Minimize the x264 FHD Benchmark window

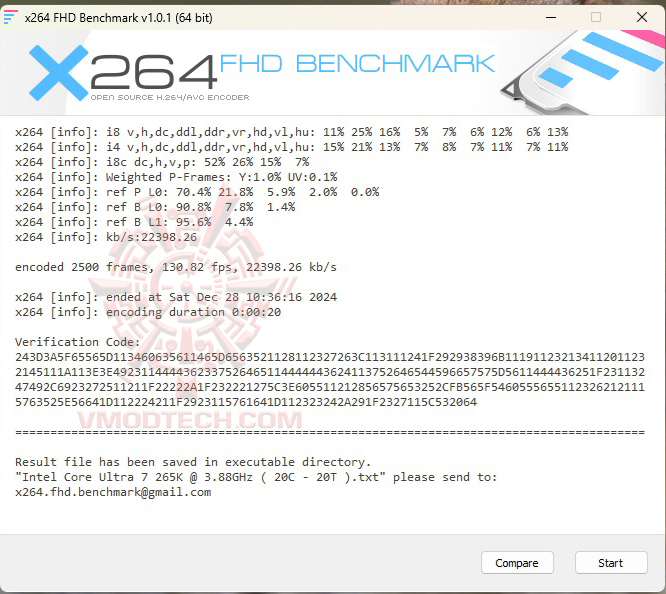(x=551, y=17)
